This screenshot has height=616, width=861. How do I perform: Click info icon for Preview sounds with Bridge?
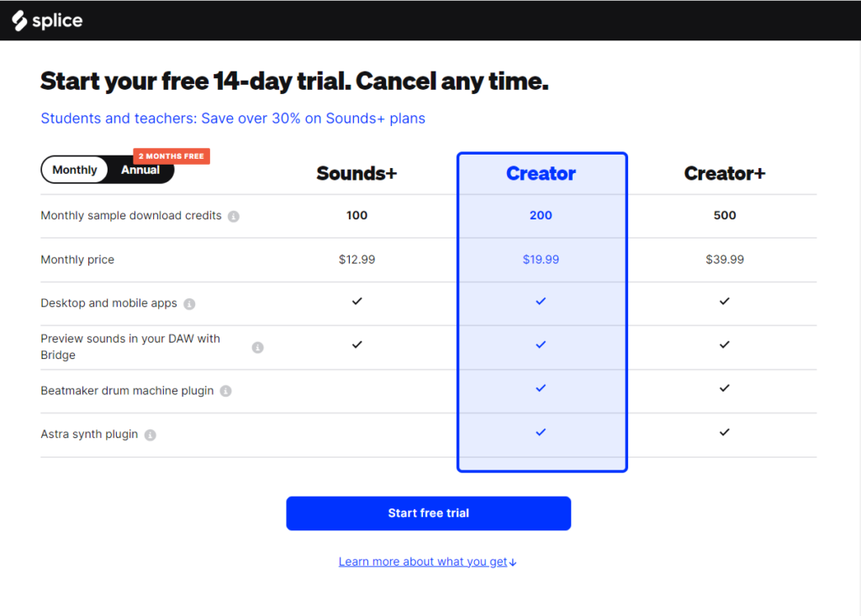tap(258, 347)
